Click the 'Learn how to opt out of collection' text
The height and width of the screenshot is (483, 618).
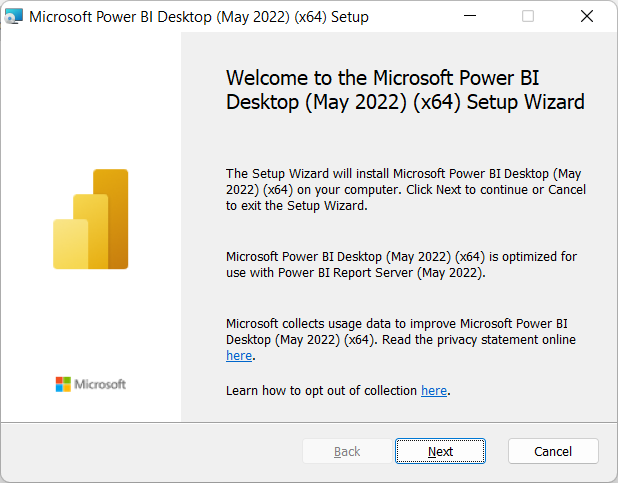click(x=321, y=391)
